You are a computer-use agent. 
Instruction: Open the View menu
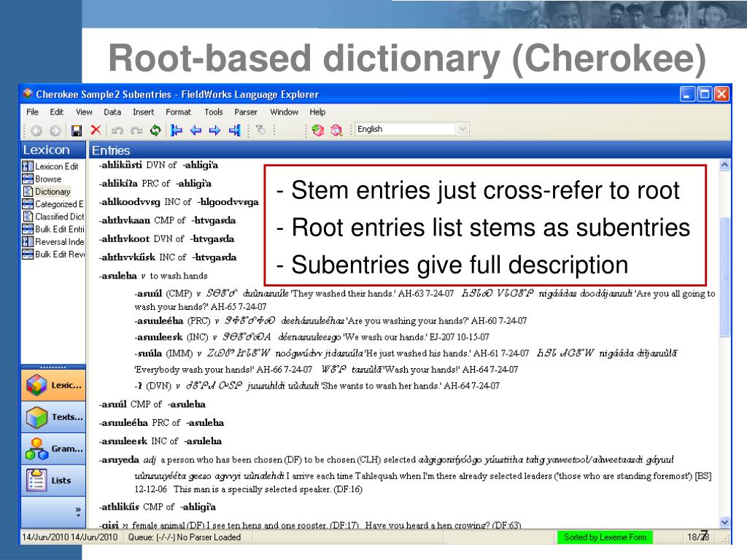[84, 112]
